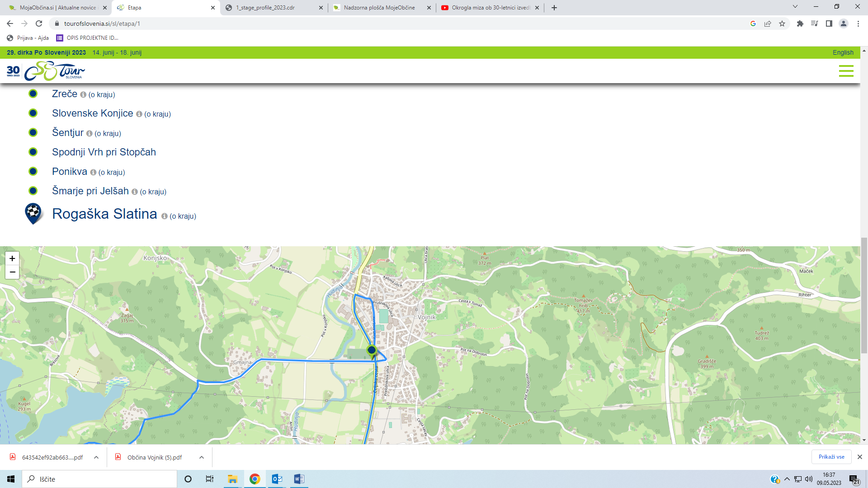The height and width of the screenshot is (488, 868).
Task: Open Chrome extensions puzzle icon
Action: (800, 23)
